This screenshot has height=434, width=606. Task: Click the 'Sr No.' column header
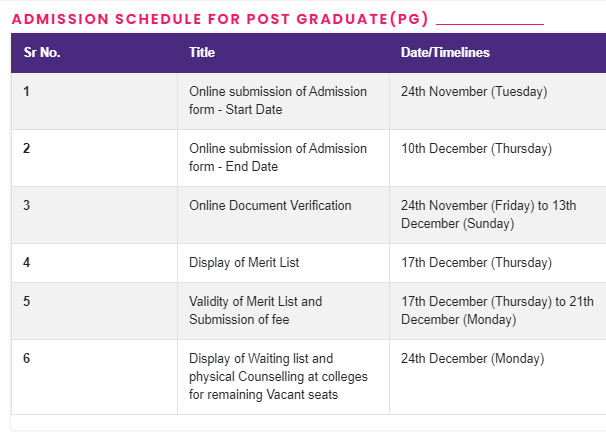click(x=42, y=52)
